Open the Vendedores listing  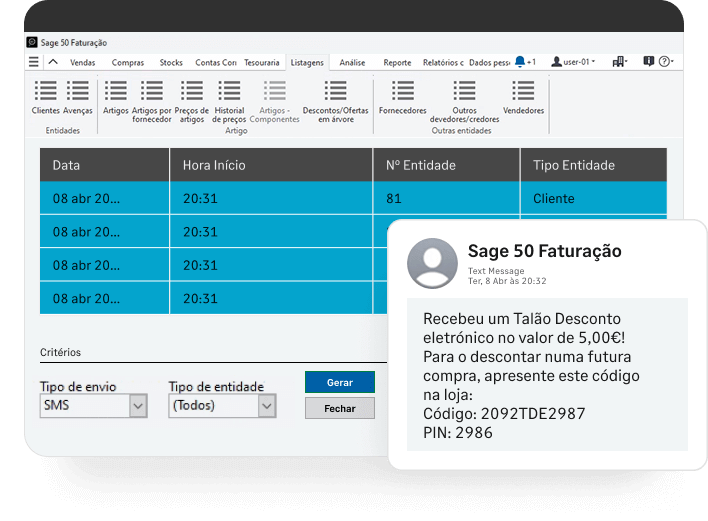point(523,92)
